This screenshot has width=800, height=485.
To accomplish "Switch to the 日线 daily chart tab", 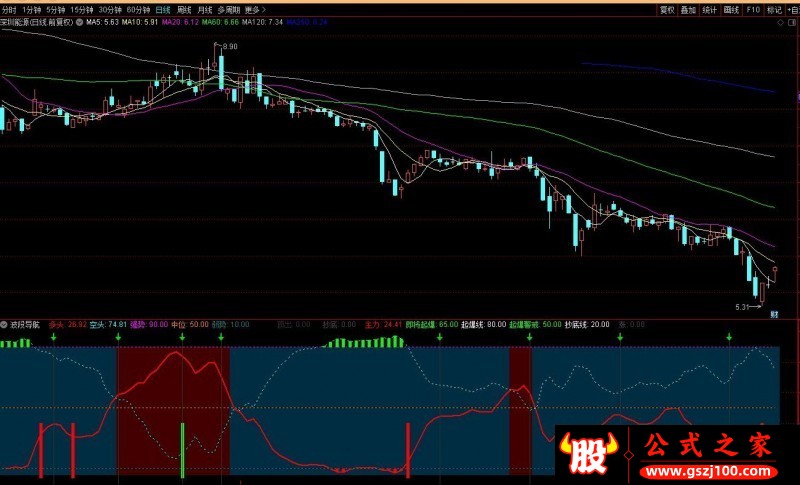I will tap(163, 10).
